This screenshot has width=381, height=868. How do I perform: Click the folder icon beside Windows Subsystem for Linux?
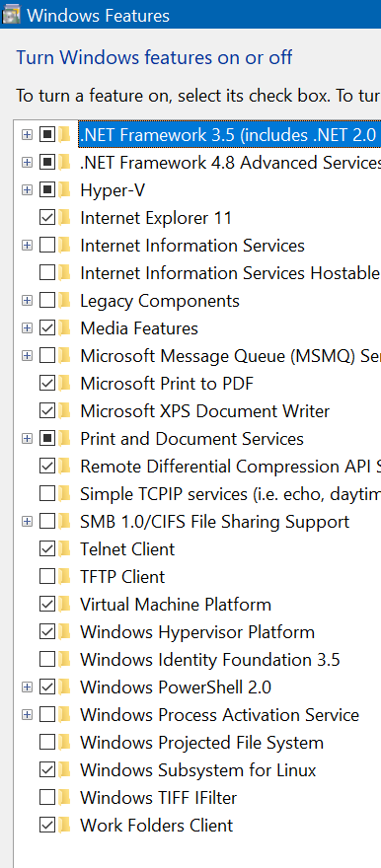tap(65, 770)
